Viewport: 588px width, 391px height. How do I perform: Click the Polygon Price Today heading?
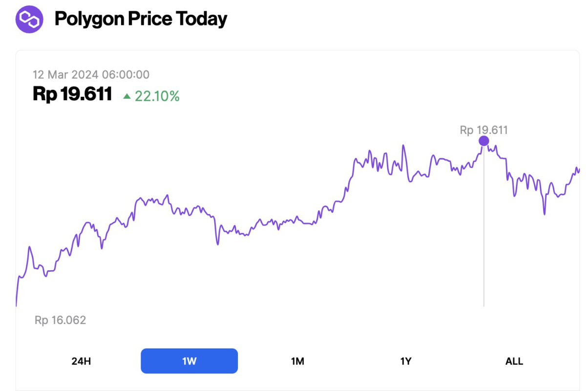(141, 19)
